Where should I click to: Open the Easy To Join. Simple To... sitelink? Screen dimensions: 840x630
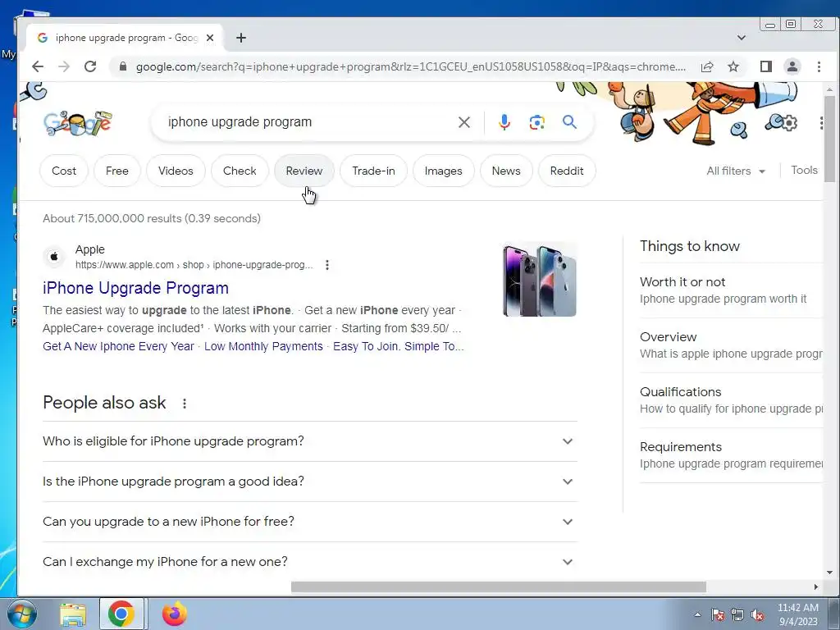tap(398, 347)
